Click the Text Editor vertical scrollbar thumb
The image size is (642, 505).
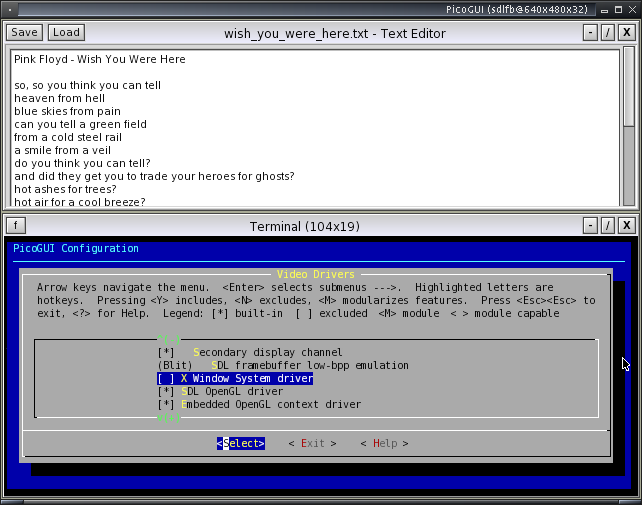coord(629,87)
